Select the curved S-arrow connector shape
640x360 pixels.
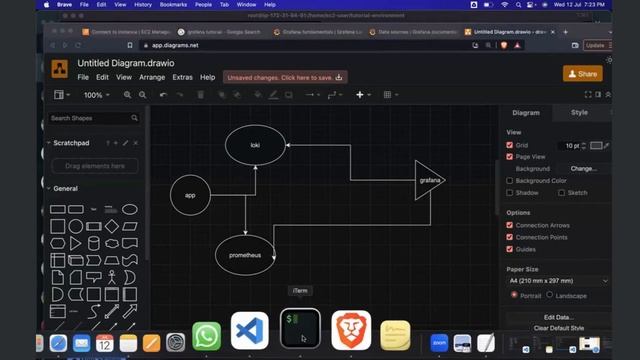click(93, 311)
